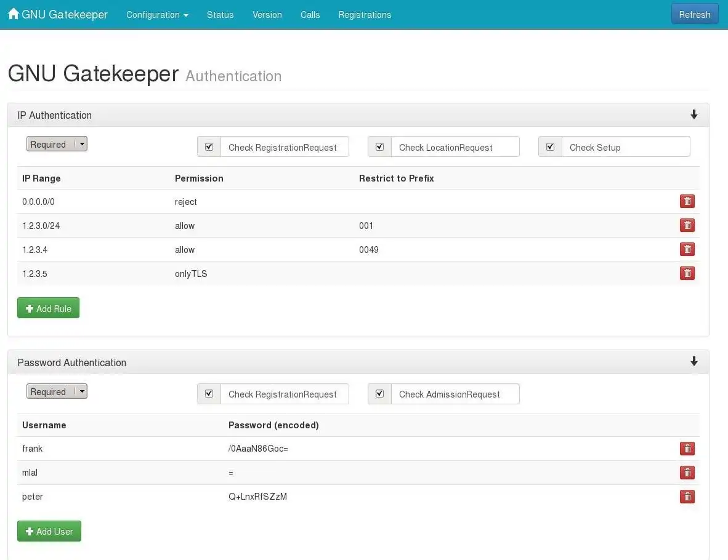The height and width of the screenshot is (560, 728).
Task: Click the IP Authentication panel title
Action: pyautogui.click(x=54, y=115)
